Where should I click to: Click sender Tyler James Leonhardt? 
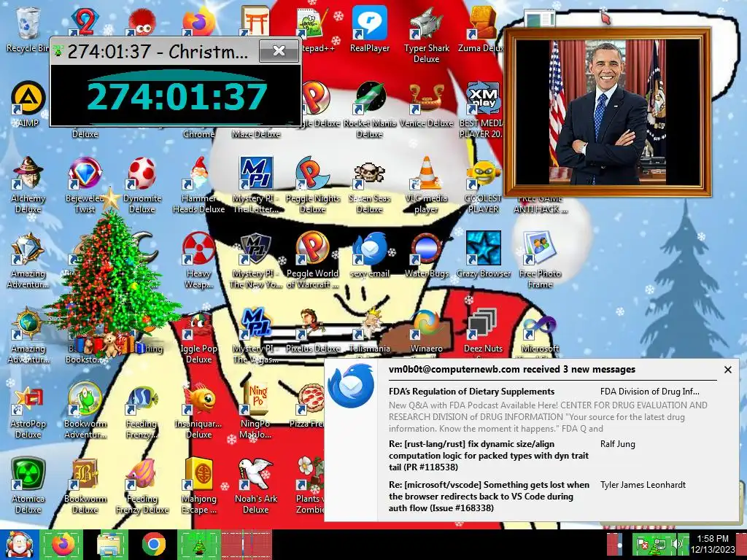coord(643,485)
